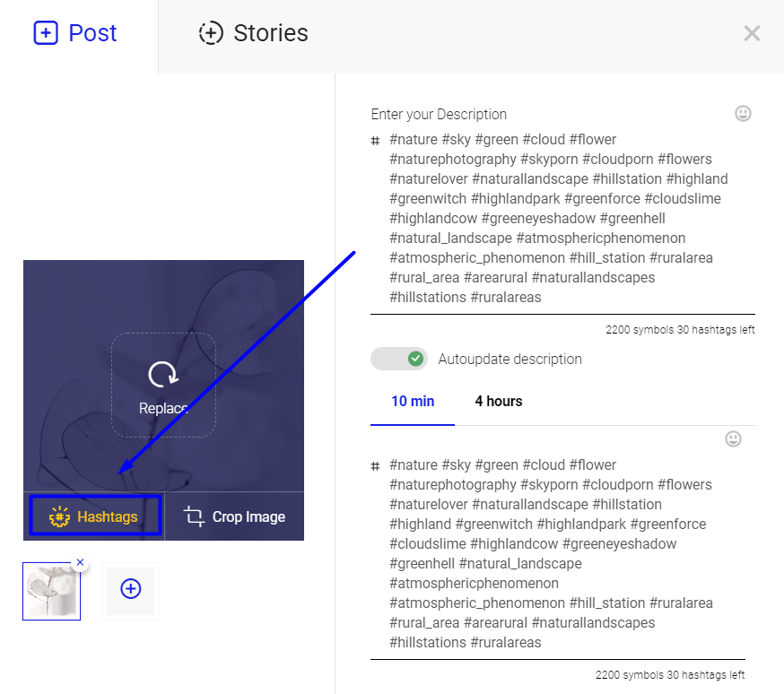This screenshot has width=784, height=694.
Task: Disable the Autoupdate description toggle
Action: [x=399, y=359]
